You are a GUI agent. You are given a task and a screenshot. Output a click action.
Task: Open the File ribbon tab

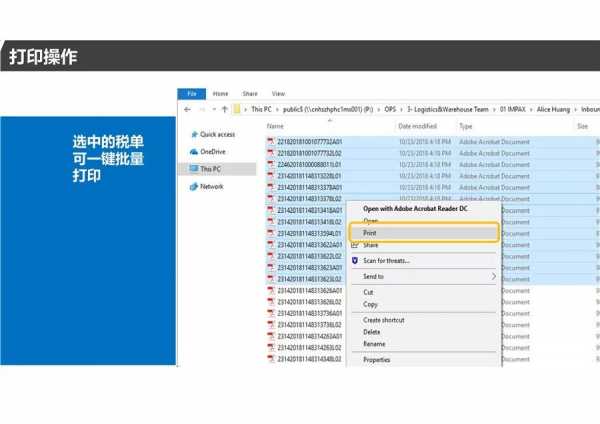(x=190, y=93)
